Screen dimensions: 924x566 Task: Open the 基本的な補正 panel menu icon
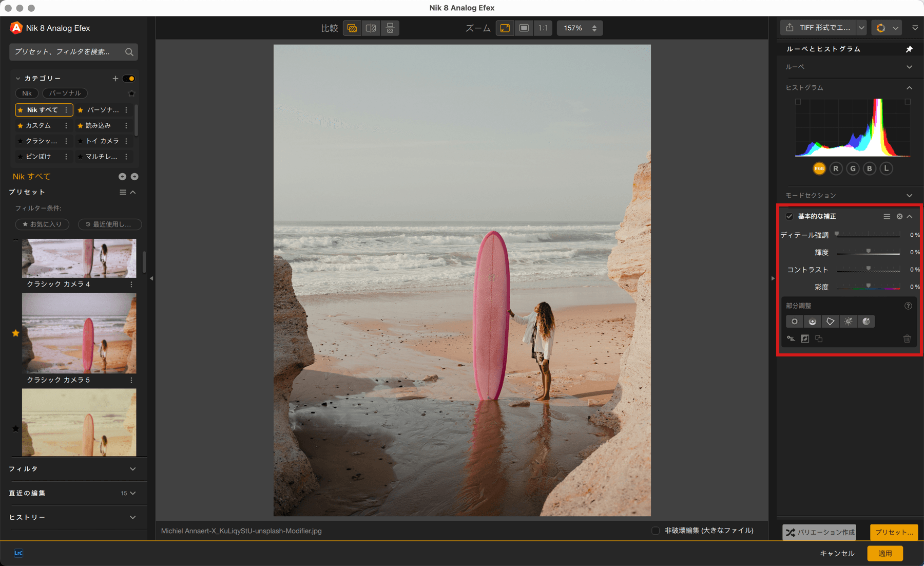[x=887, y=217]
